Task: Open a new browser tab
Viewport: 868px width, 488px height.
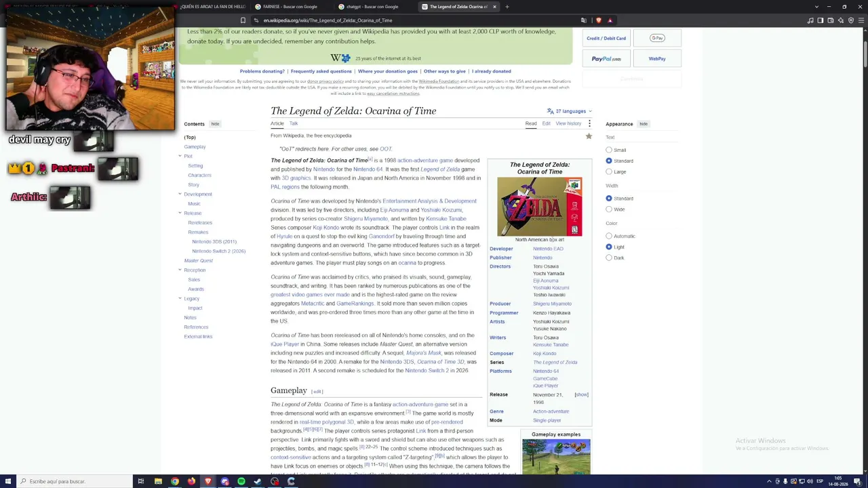Action: click(x=507, y=7)
